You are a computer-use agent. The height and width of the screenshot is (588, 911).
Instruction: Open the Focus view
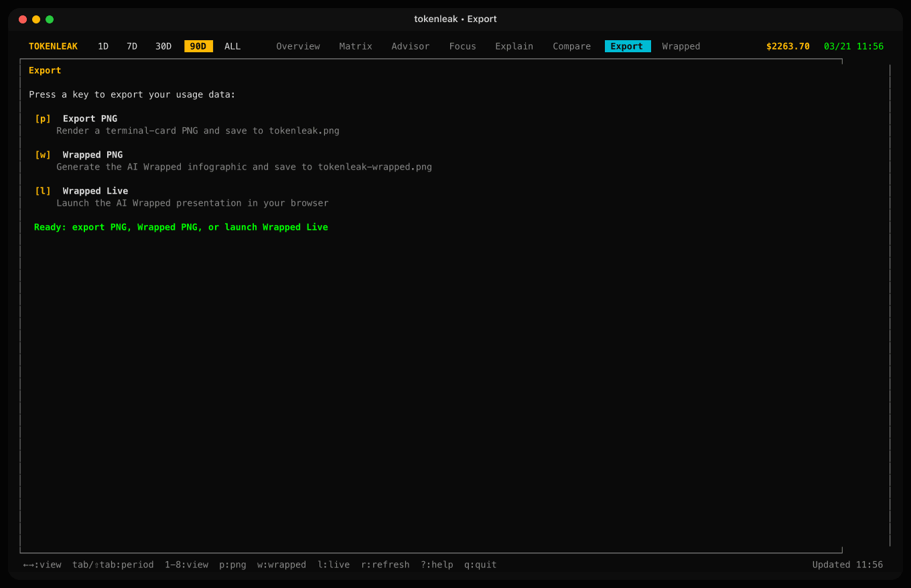click(462, 46)
